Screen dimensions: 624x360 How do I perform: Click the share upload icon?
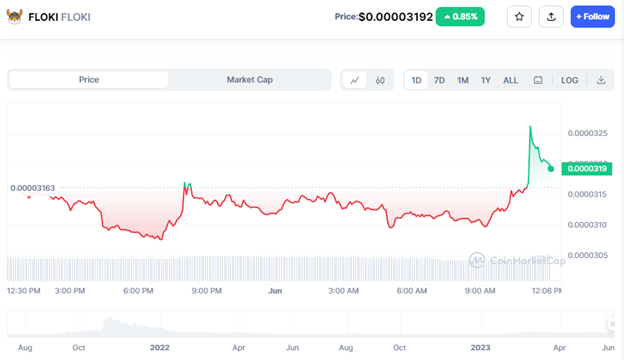551,17
